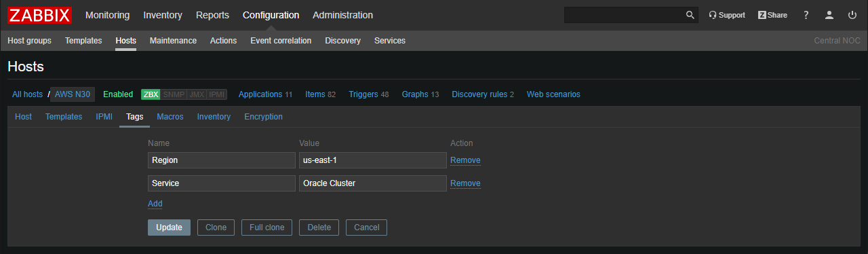Screen dimensions: 868x254
Task: Click the Region tag name field
Action: pyautogui.click(x=222, y=160)
